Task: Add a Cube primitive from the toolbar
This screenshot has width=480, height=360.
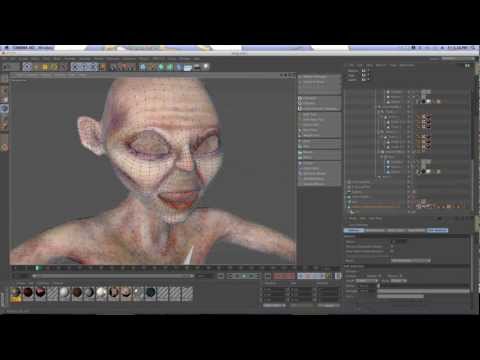Action: coord(142,67)
